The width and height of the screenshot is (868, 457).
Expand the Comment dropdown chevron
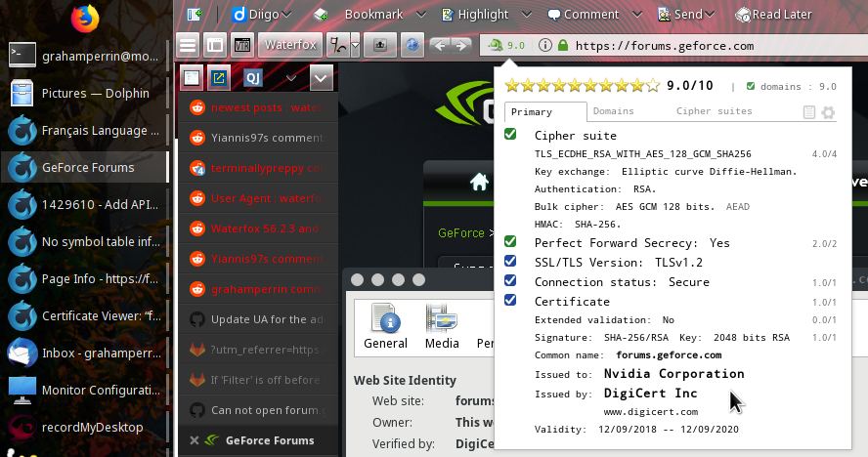tap(637, 15)
